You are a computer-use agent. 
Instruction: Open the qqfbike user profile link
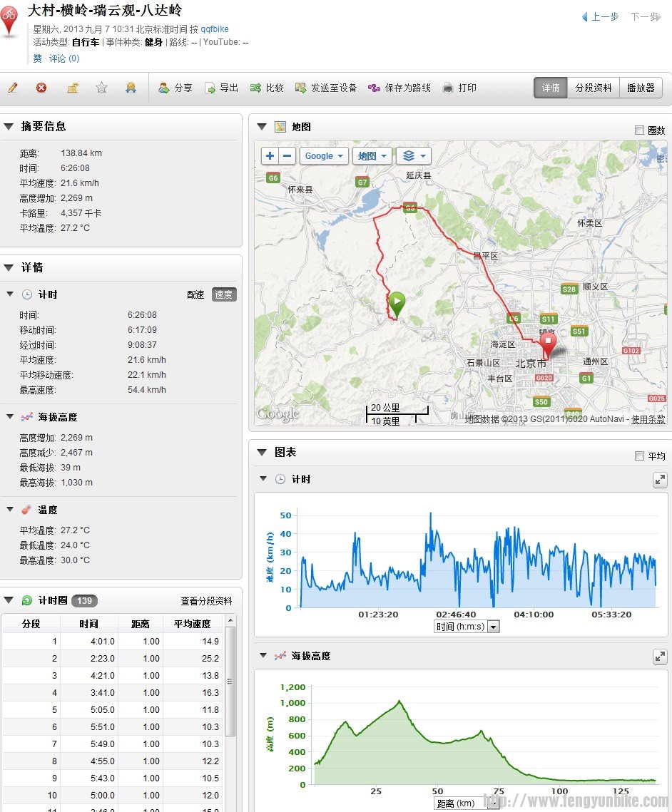tap(215, 29)
